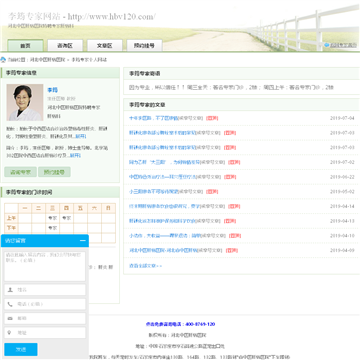Click the green 预约挂号 button under the profile
Screen dimensions: 360x360
coord(54,172)
